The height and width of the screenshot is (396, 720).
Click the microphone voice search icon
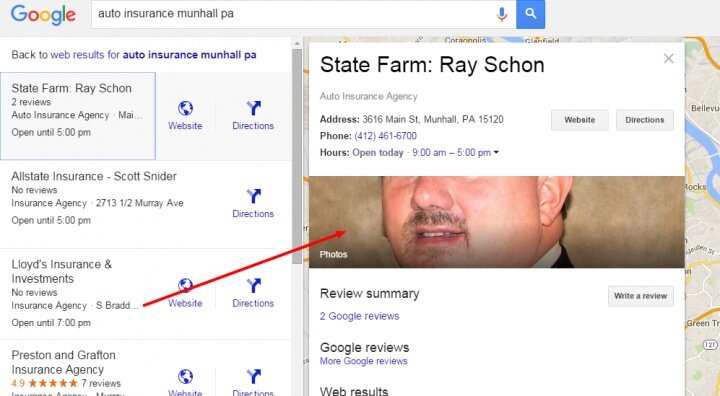502,14
